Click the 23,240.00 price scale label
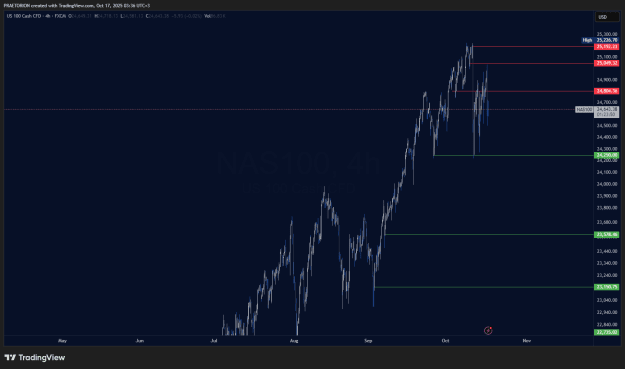The height and width of the screenshot is (369, 625). click(607, 275)
